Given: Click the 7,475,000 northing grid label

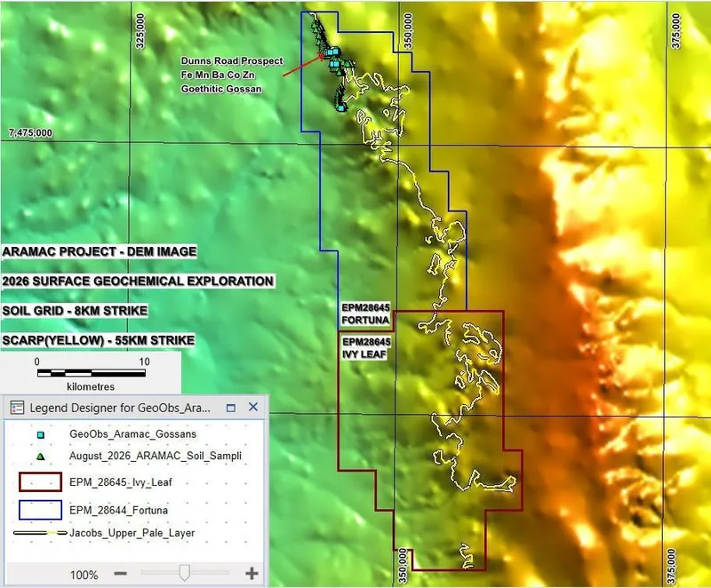Looking at the screenshot, I should tap(30, 132).
